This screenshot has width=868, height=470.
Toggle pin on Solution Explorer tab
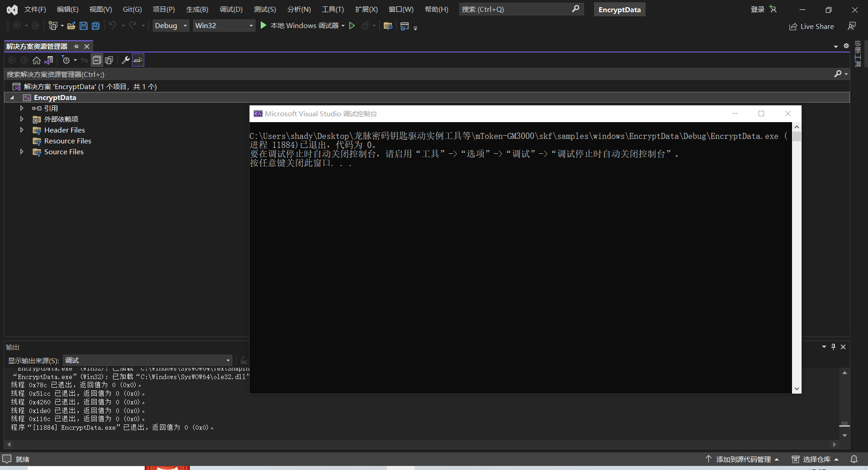[76, 46]
